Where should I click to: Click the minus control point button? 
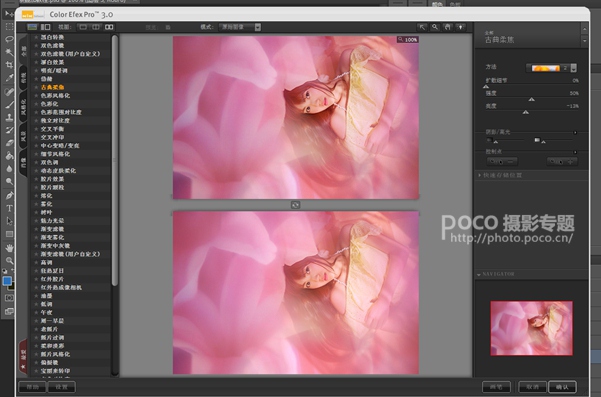[x=502, y=162]
